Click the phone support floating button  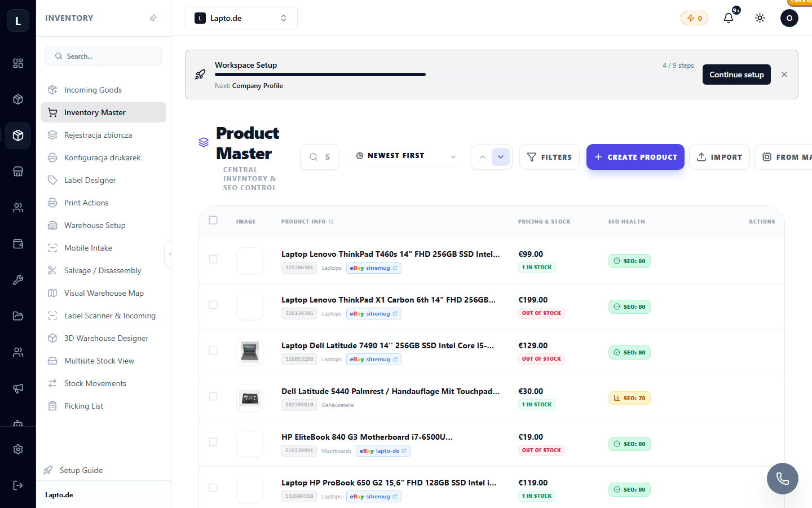coord(783,479)
